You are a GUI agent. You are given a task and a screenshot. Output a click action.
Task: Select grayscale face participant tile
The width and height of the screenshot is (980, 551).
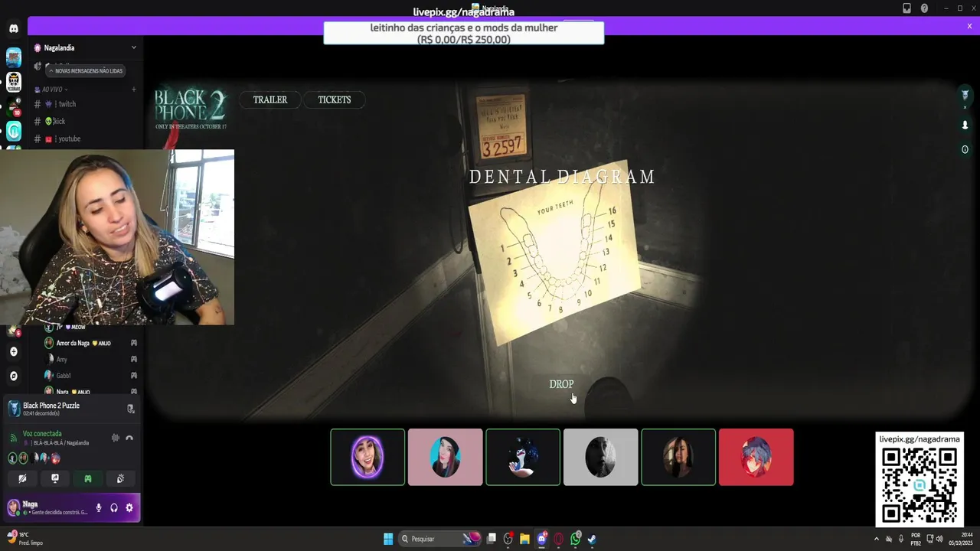click(601, 457)
